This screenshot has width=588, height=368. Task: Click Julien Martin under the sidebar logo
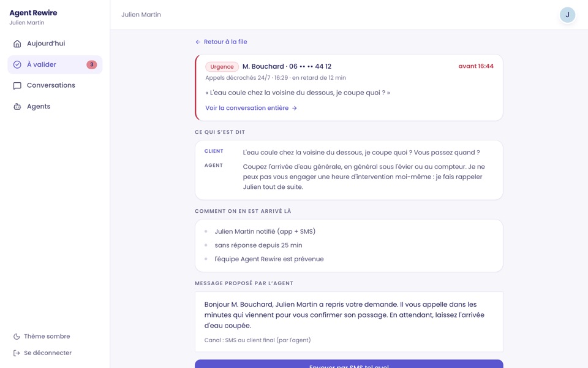[26, 23]
